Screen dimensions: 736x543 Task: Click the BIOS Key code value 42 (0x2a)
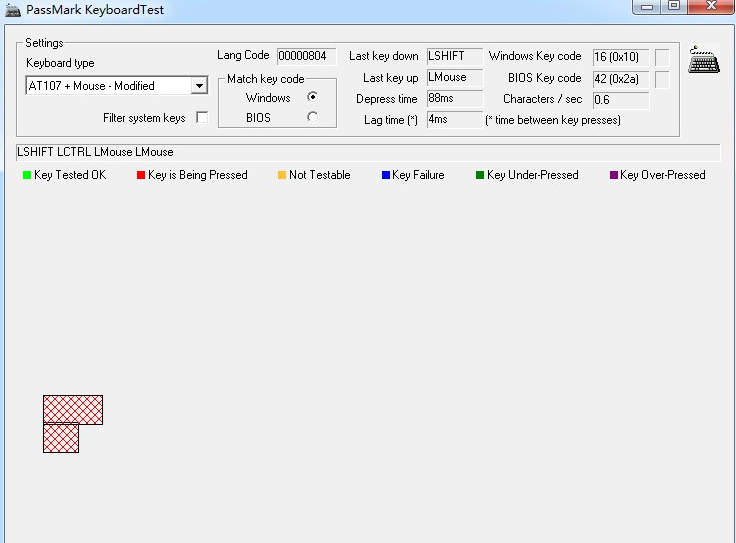tap(621, 79)
